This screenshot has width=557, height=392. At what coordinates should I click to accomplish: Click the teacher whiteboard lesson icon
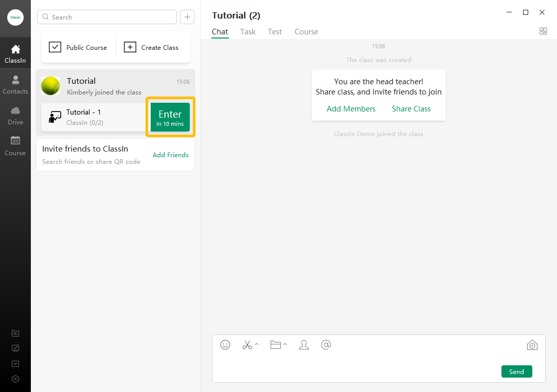[55, 117]
